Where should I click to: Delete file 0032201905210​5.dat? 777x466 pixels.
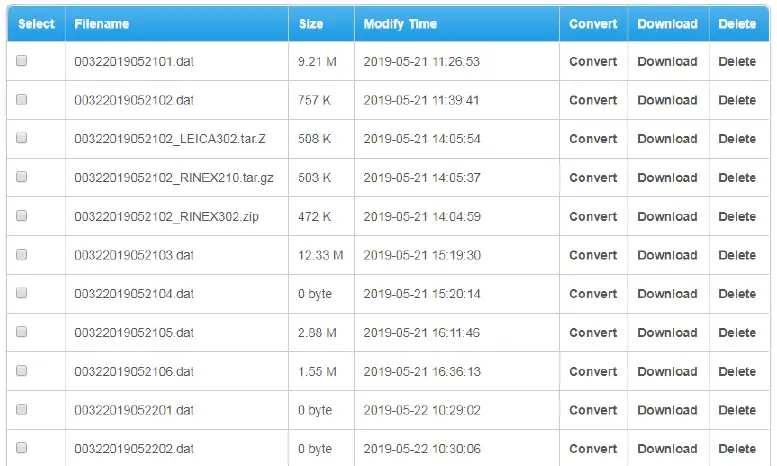pos(737,333)
